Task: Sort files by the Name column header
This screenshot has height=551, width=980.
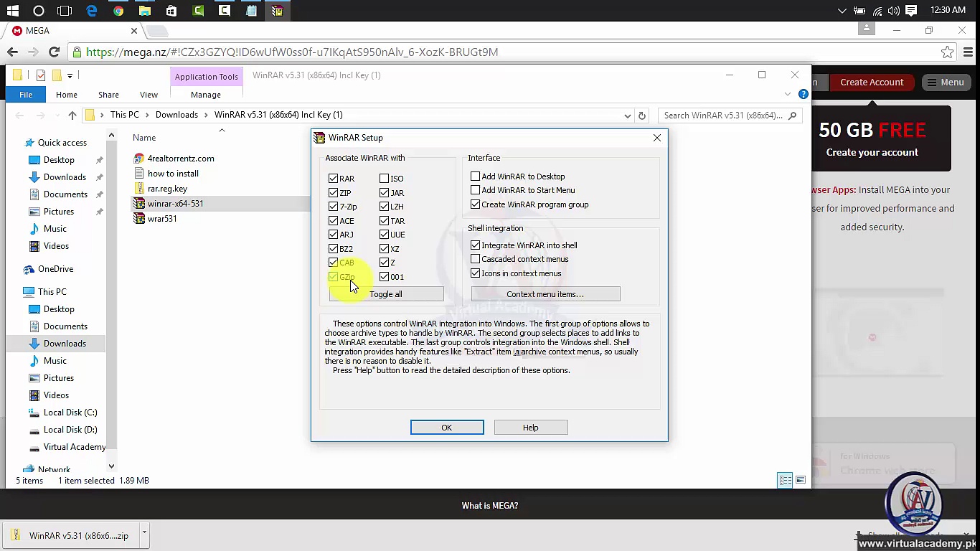Action: pyautogui.click(x=144, y=138)
